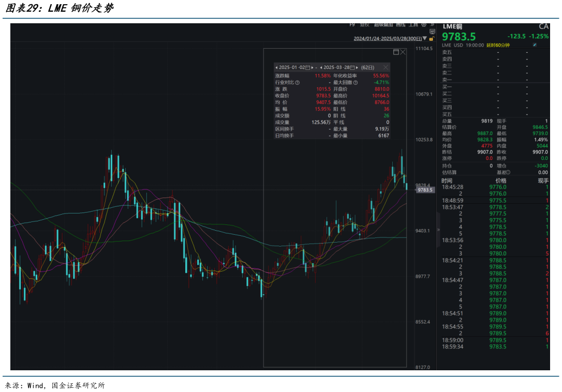Click help icon beside 最大回撤
The height and width of the screenshot is (392, 562).
356,82
